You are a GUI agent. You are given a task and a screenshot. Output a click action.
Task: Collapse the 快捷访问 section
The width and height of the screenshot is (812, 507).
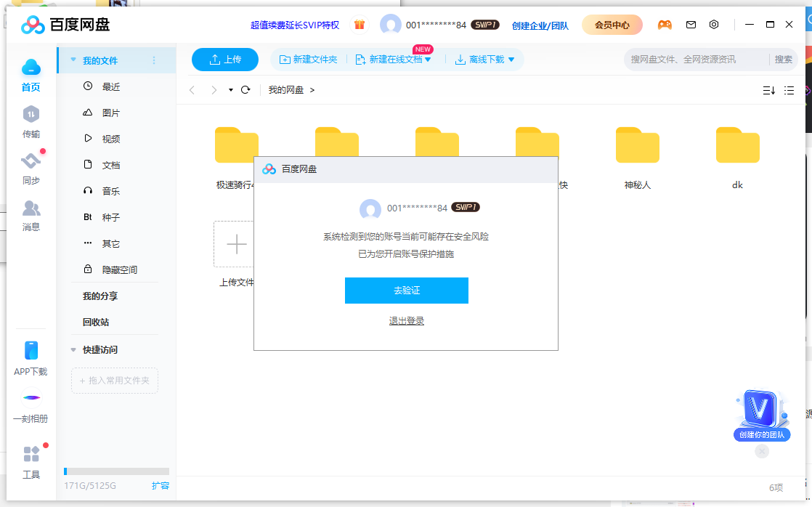[73, 349]
